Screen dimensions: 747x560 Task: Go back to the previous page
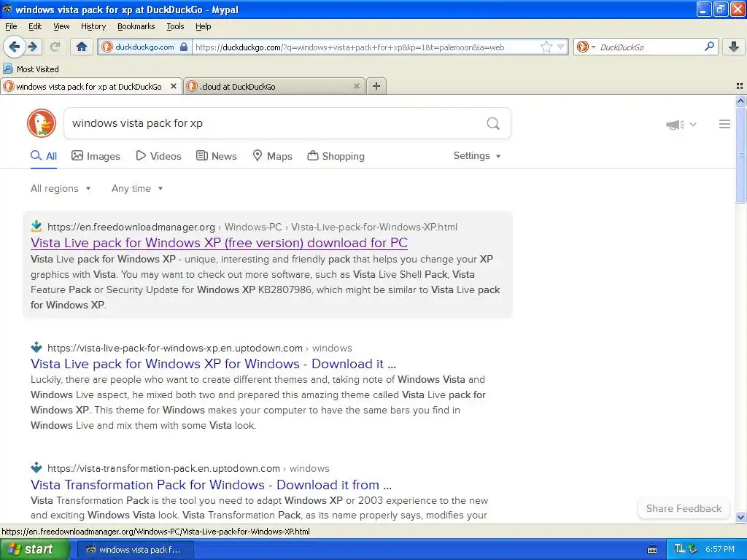tap(14, 47)
